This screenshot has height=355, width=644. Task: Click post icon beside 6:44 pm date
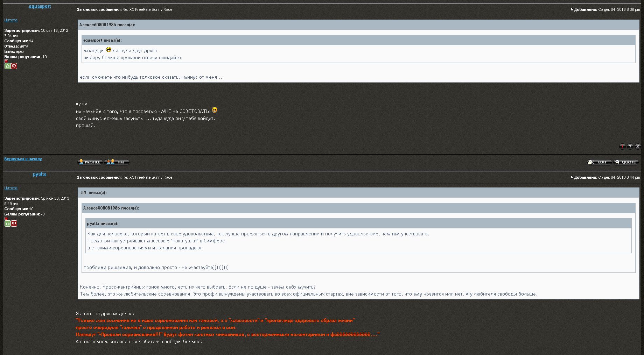tap(572, 177)
